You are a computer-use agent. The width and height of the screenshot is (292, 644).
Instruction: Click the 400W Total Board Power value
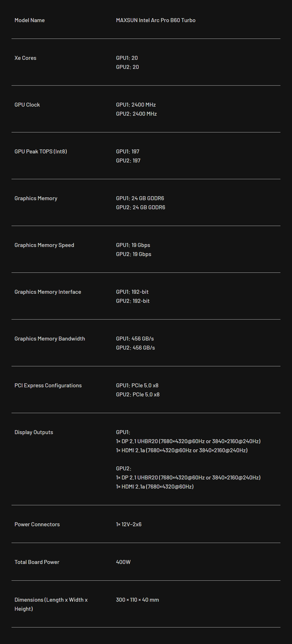point(123,562)
